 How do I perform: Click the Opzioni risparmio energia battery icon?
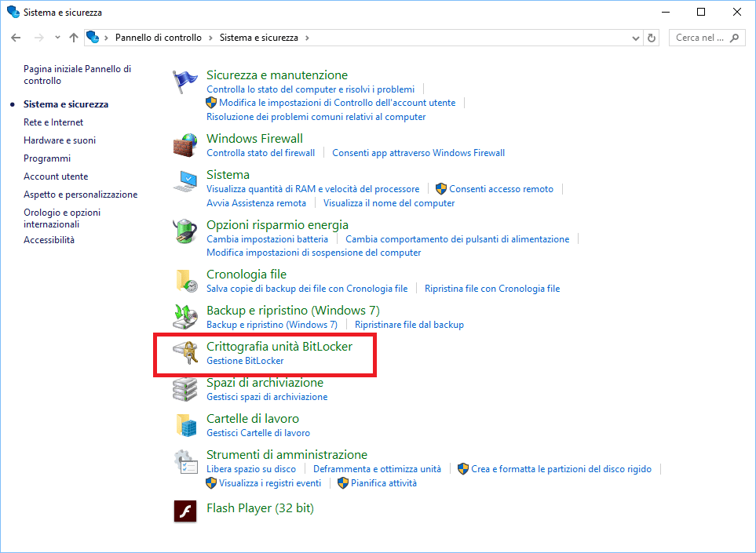tap(185, 231)
